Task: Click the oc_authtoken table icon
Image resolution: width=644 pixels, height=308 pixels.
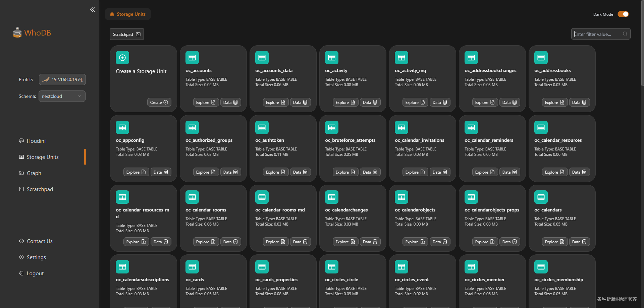Action: [262, 127]
